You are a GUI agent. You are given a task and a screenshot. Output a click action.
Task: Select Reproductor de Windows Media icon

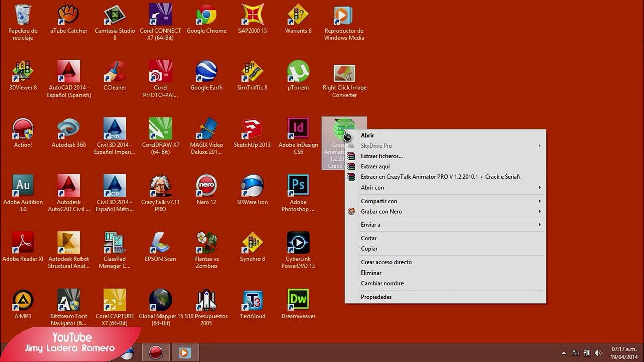(x=344, y=22)
